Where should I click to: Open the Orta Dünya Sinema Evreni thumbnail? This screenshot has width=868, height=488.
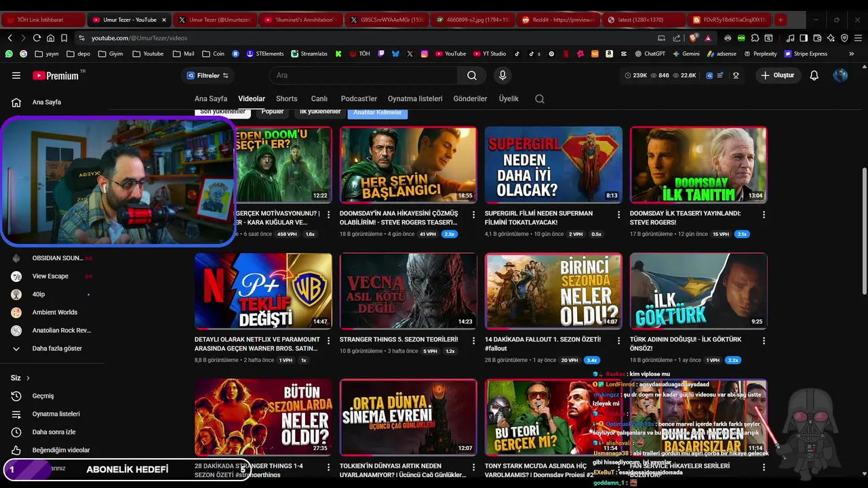coord(408,418)
